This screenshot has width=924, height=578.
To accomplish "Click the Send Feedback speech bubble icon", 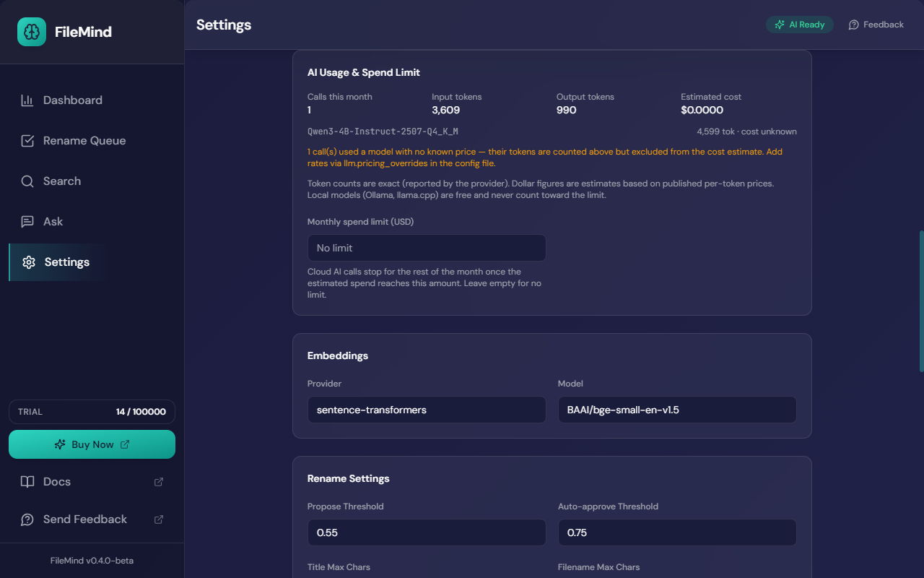I will point(27,519).
